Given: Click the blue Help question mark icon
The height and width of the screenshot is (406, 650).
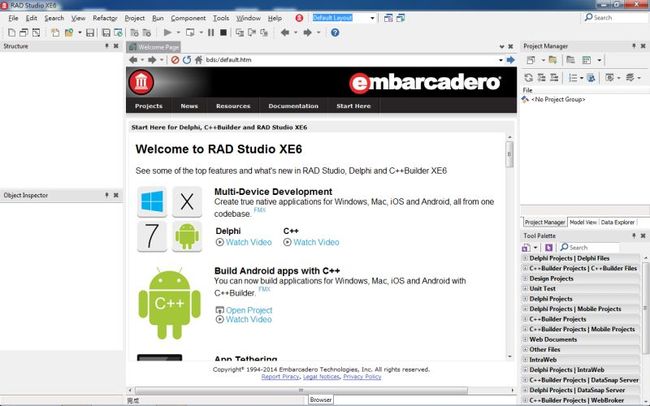Looking at the screenshot, I should click(x=335, y=32).
